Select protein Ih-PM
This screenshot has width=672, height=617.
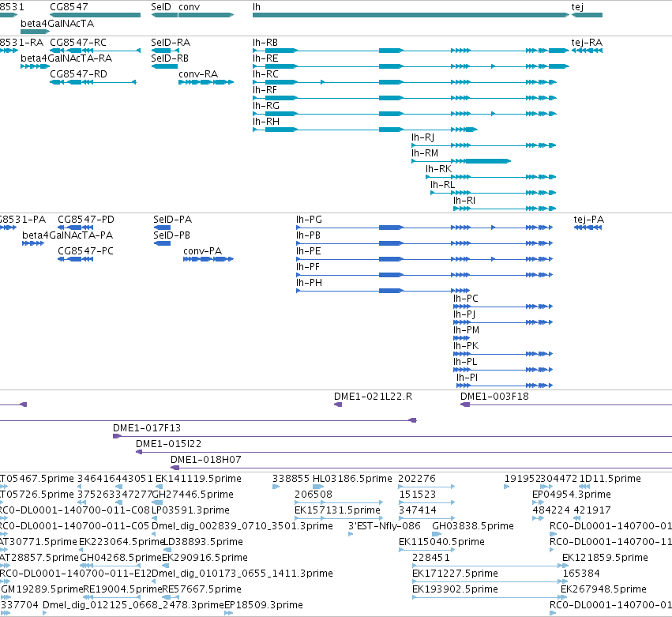(462, 338)
